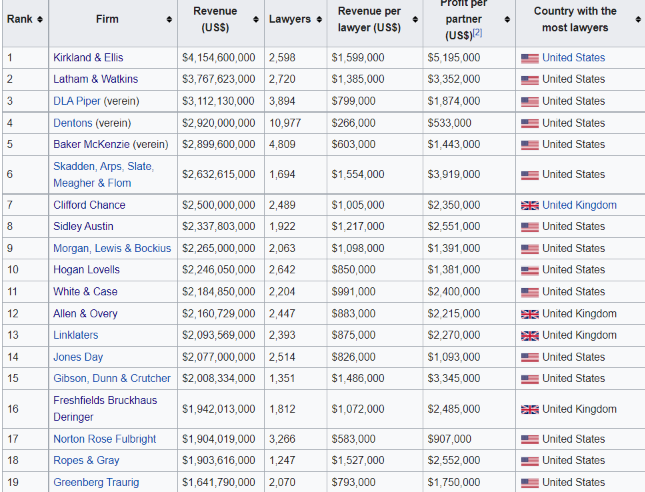The height and width of the screenshot is (492, 645).
Task: Open the Ropes & Gray link
Action: (x=86, y=460)
